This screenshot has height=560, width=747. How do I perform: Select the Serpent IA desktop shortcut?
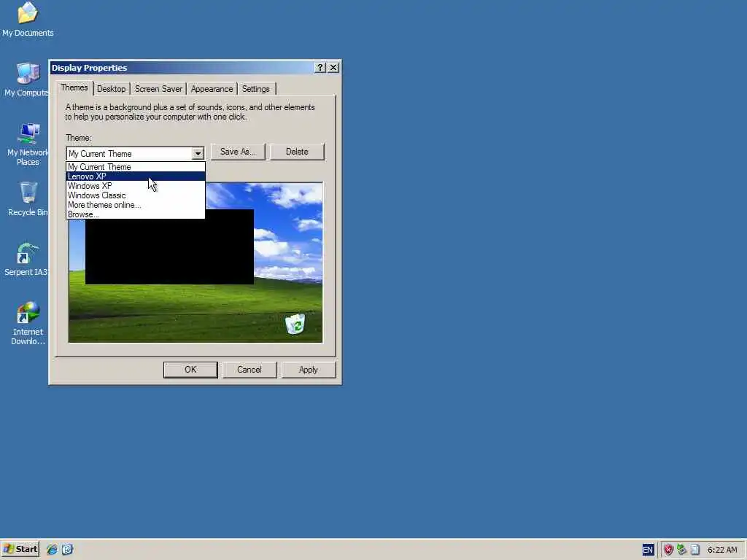27,259
